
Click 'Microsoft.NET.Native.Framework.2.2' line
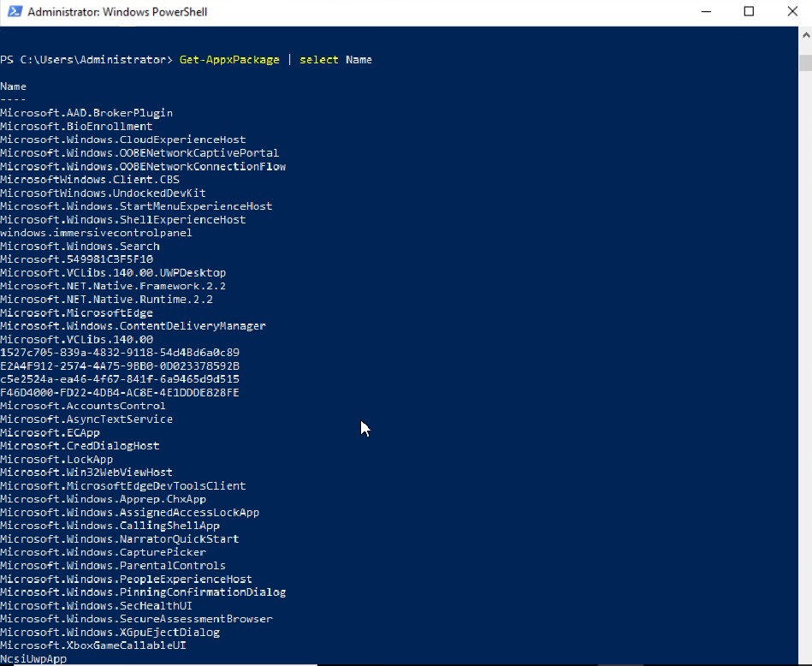[114, 286]
